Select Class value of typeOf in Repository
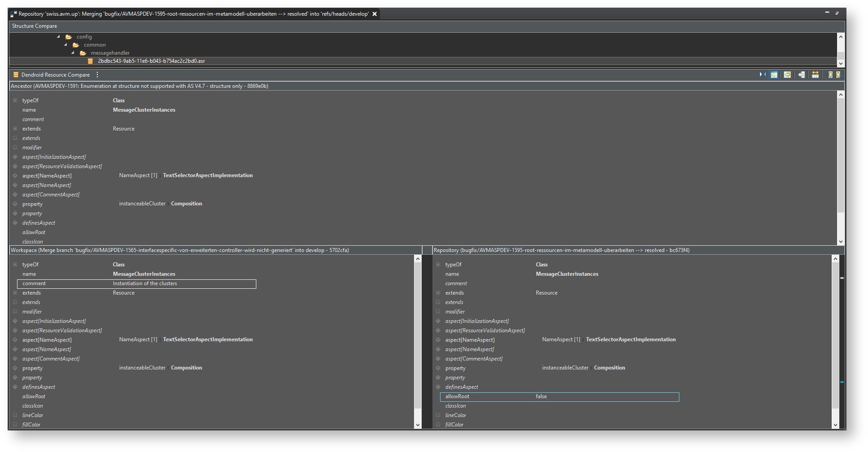 click(542, 265)
